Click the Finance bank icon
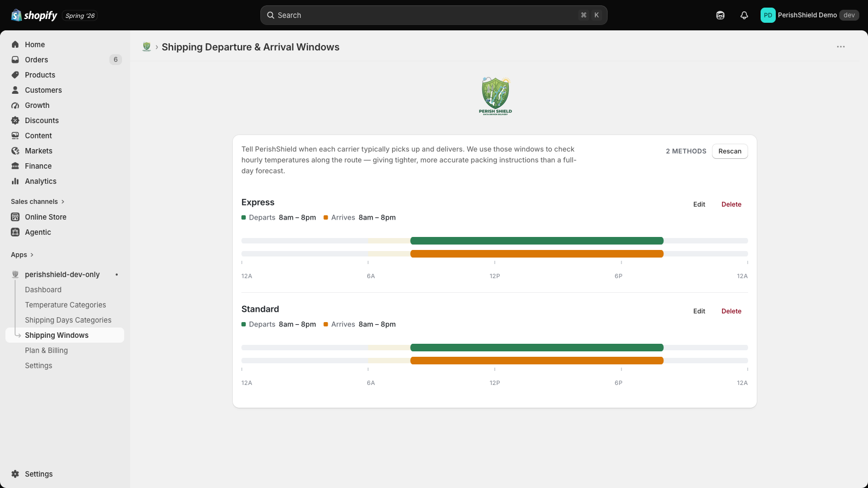 (15, 166)
